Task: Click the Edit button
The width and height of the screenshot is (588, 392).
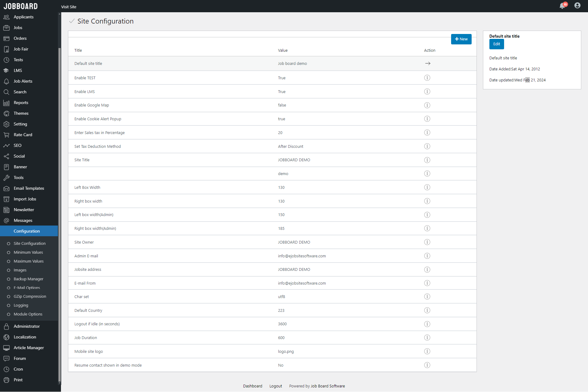Action: [x=496, y=44]
